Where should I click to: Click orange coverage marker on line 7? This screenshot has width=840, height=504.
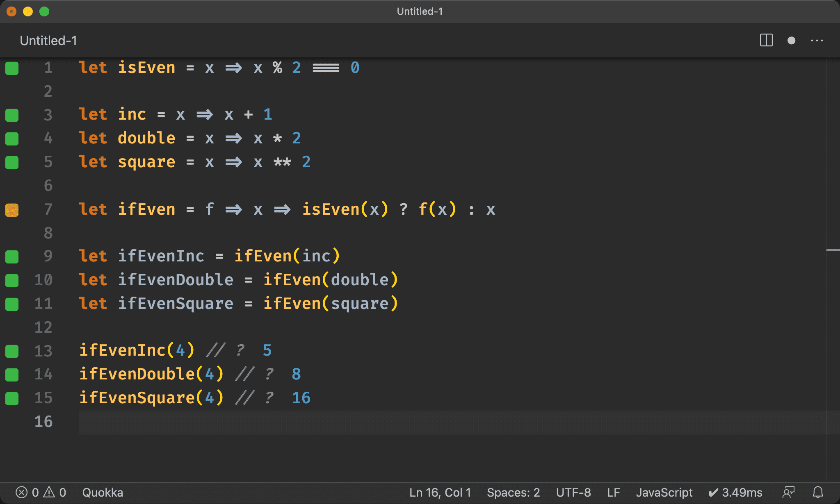12,210
